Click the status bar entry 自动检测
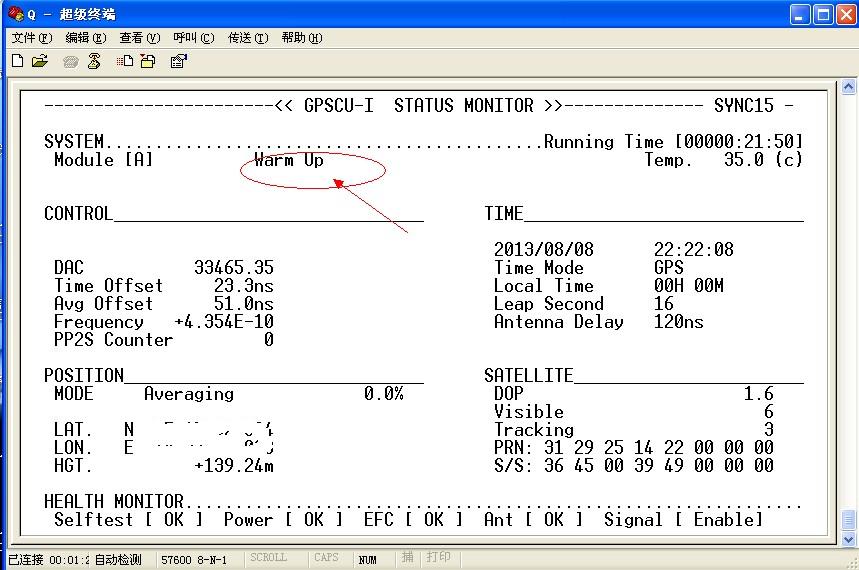The width and height of the screenshot is (859, 570). pos(118,560)
